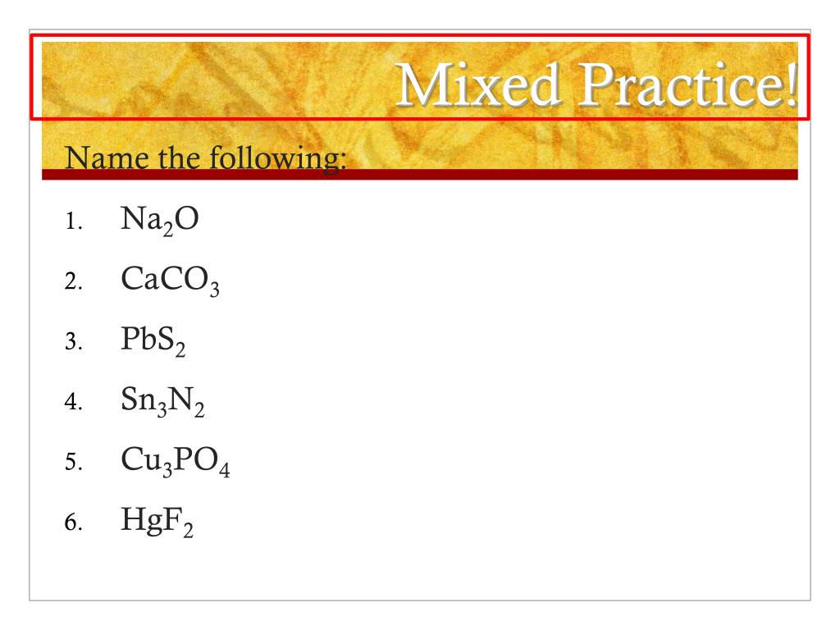This screenshot has height=630, width=840.
Task: Select the HgF2 formula
Action: point(157,521)
